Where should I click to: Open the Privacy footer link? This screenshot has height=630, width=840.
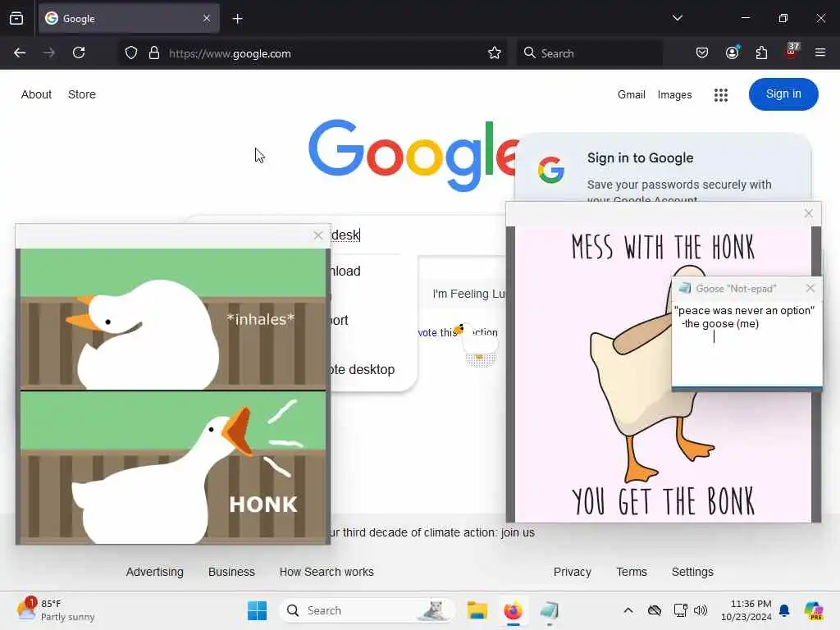coord(572,572)
